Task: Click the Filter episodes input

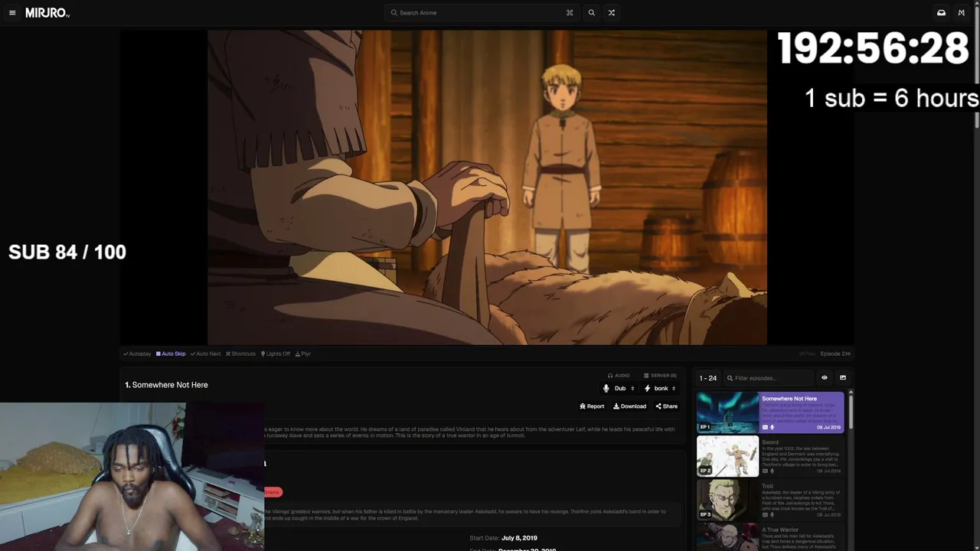Action: [x=768, y=378]
